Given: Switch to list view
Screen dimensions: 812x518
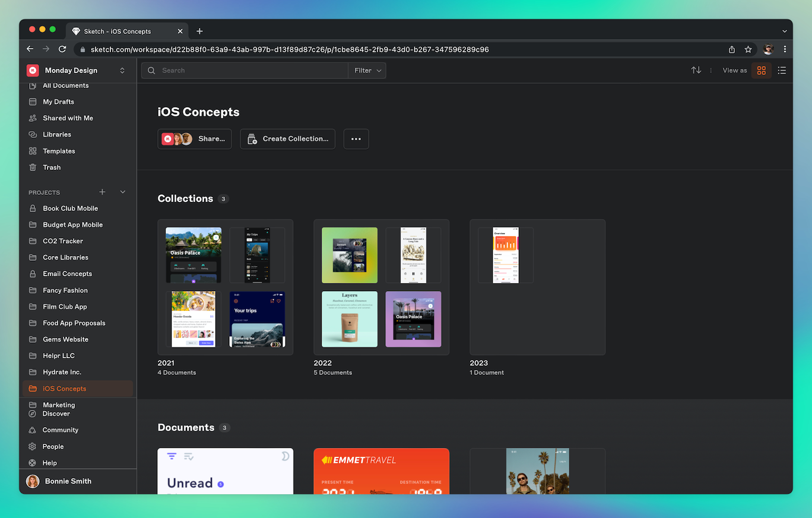Looking at the screenshot, I should pyautogui.click(x=782, y=70).
